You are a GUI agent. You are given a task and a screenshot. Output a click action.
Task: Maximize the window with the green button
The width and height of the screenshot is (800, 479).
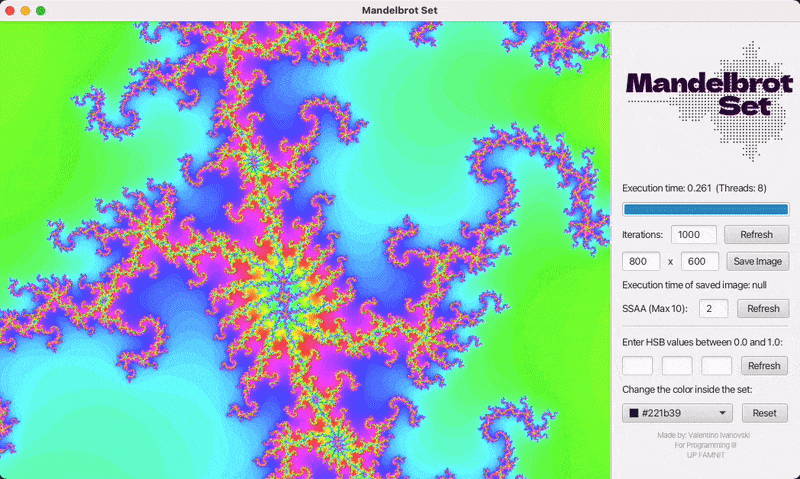tap(40, 11)
